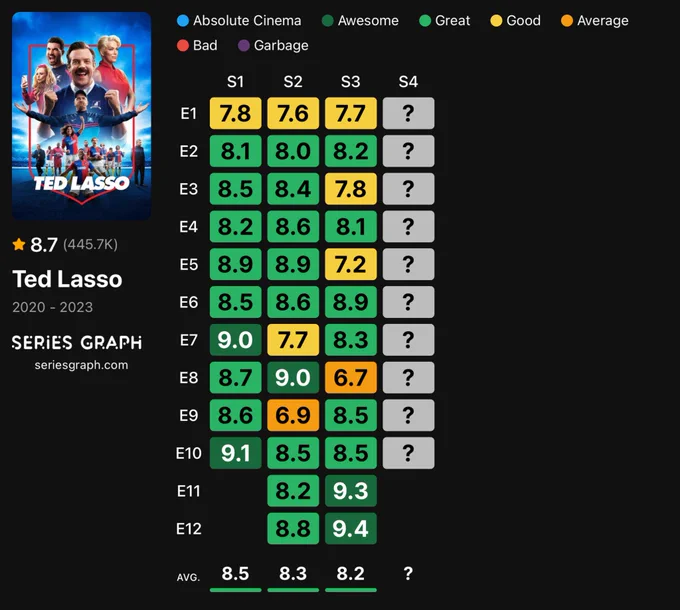Select the S3 season column header
Screen dimensions: 680x610
coord(351,82)
